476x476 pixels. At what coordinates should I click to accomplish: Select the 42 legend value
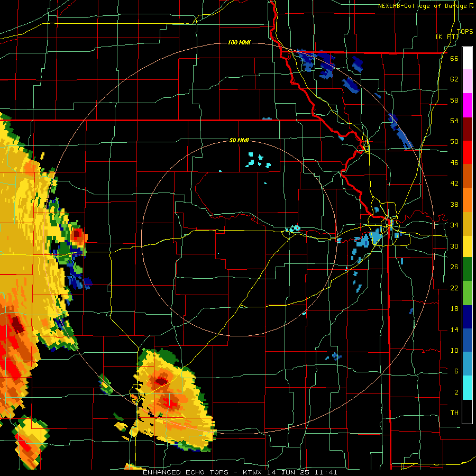click(x=454, y=184)
